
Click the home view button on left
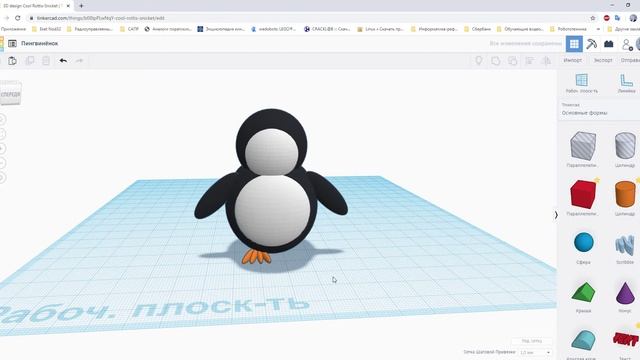click(x=2, y=119)
